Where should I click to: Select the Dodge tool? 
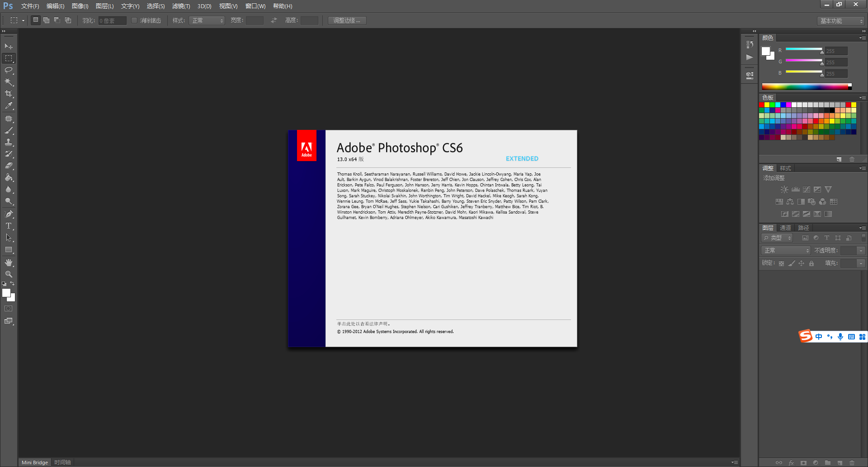[x=9, y=201]
